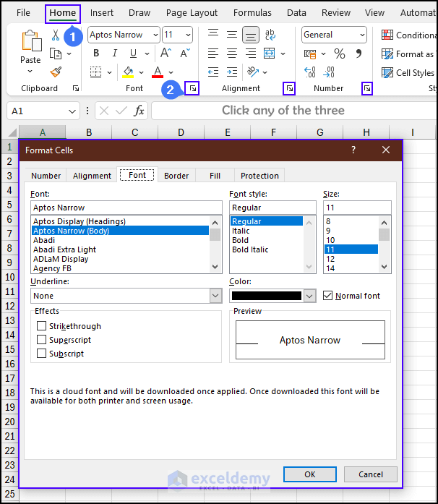Switch to the Border tab
This screenshot has width=438, height=504.
(x=176, y=176)
